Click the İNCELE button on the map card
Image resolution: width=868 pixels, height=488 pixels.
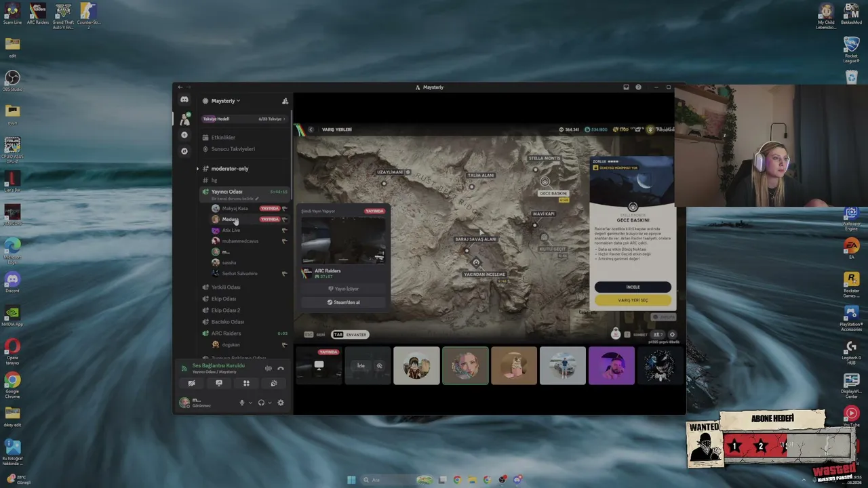point(633,287)
